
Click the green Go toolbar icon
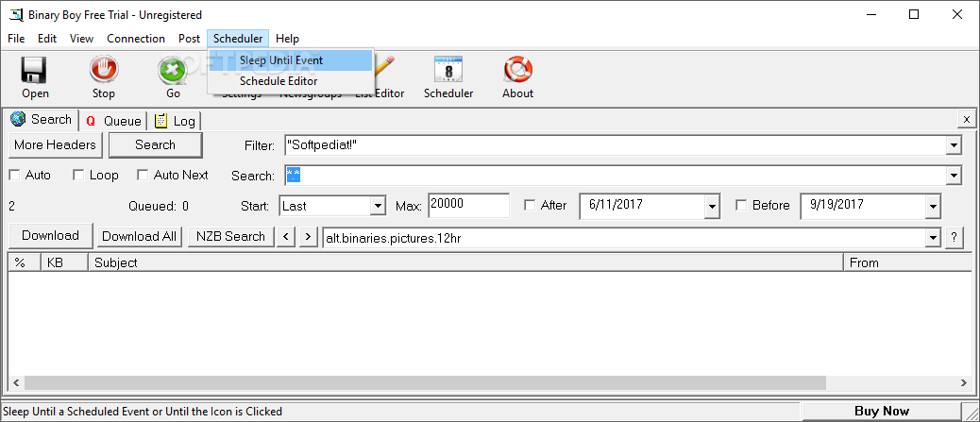[173, 70]
